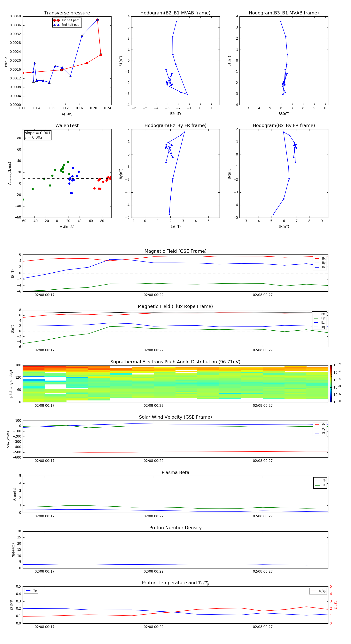Screen dimensions: 351x644
Task: Click the highest red point in Transverse pressure
Action: pyautogui.click(x=97, y=20)
